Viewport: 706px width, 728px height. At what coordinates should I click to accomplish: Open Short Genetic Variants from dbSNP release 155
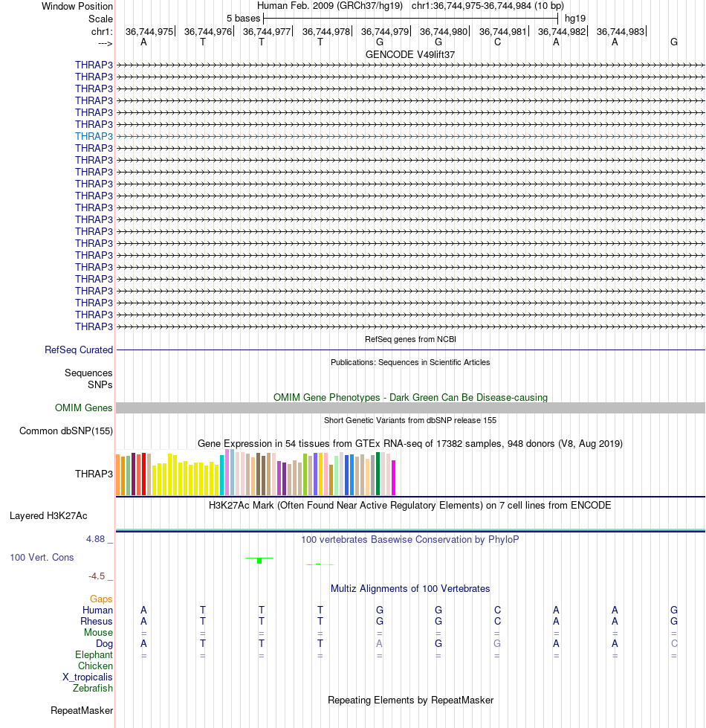click(410, 420)
